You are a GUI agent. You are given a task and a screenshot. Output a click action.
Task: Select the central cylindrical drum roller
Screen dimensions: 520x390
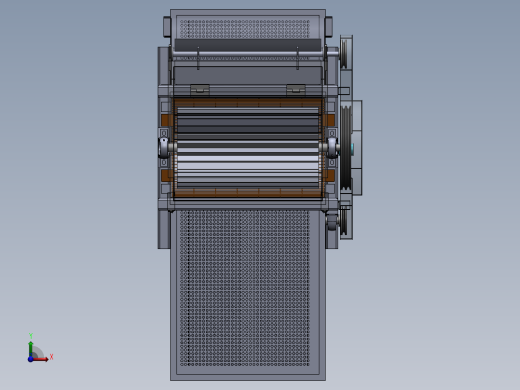(x=248, y=149)
